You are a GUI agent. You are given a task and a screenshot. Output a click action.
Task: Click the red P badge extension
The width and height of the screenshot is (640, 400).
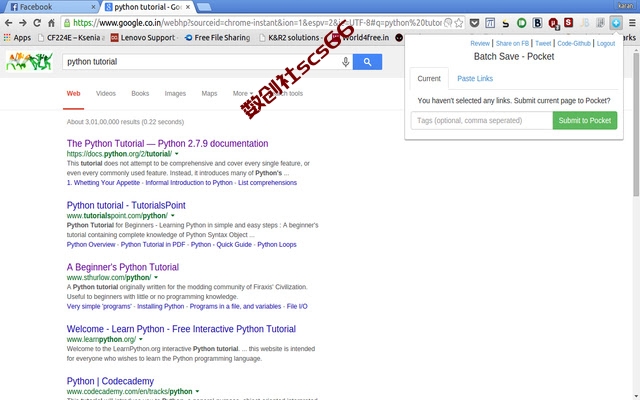(x=553, y=23)
